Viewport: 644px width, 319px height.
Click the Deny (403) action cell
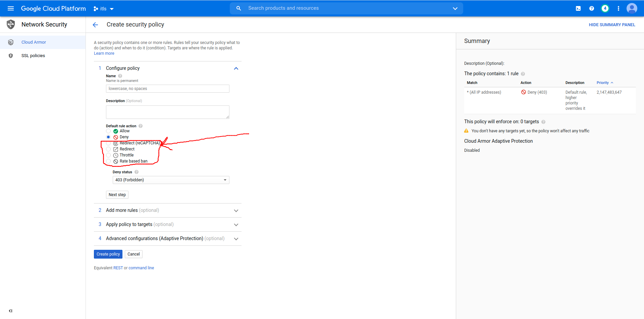click(x=534, y=92)
